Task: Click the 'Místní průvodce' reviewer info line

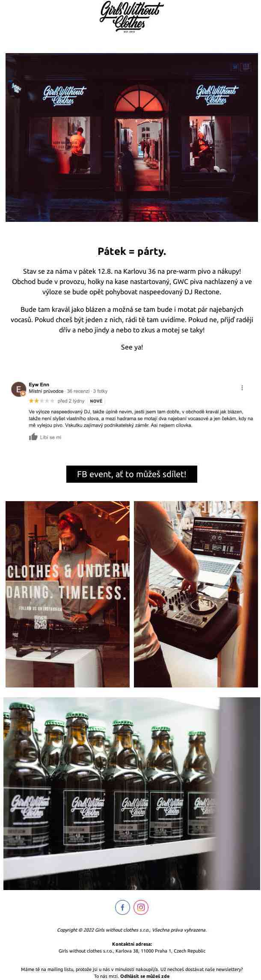Action: 68,391
